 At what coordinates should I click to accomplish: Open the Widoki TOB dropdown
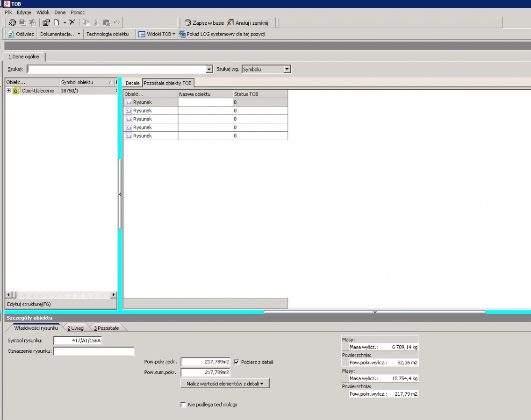(x=157, y=34)
